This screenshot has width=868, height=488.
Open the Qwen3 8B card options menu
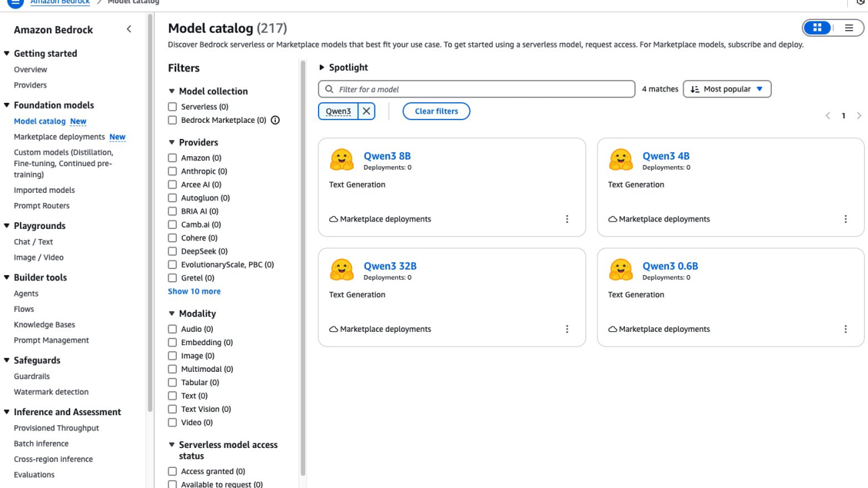[567, 219]
